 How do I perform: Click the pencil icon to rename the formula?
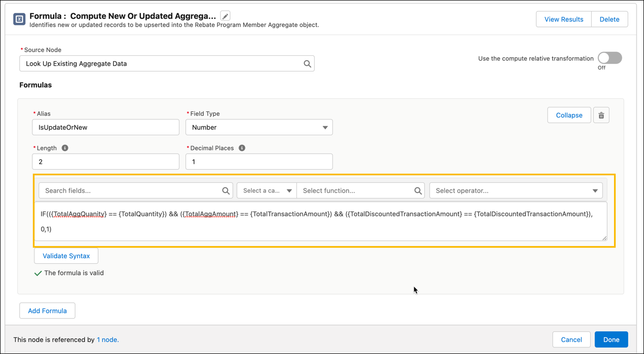pos(224,16)
